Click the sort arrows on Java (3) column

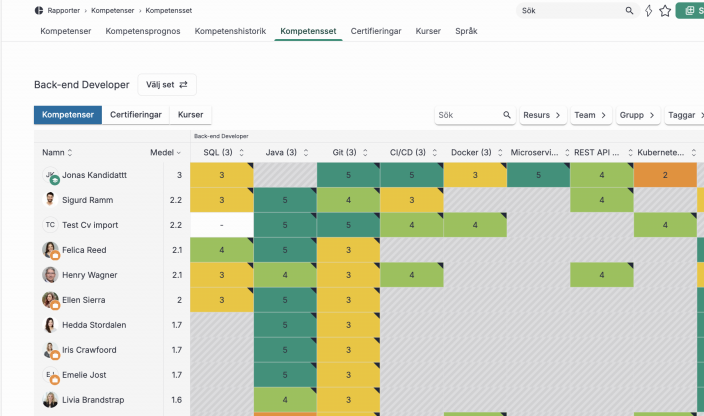(x=304, y=153)
